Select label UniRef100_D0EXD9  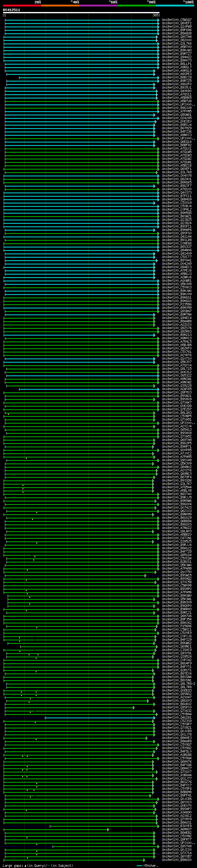177,406
